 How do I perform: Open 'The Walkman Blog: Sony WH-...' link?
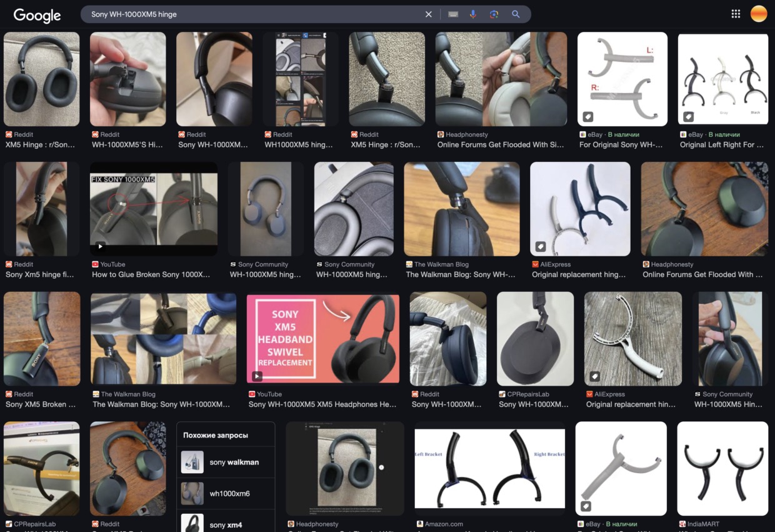[461, 274]
